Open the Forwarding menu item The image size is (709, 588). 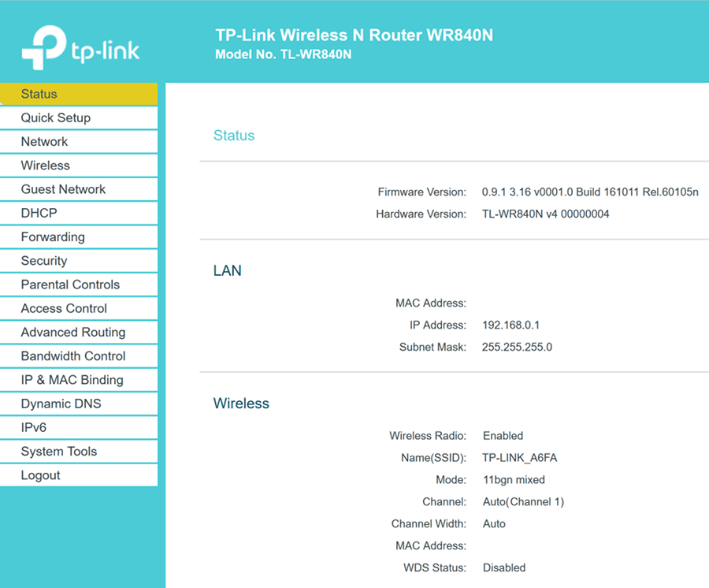(x=79, y=237)
